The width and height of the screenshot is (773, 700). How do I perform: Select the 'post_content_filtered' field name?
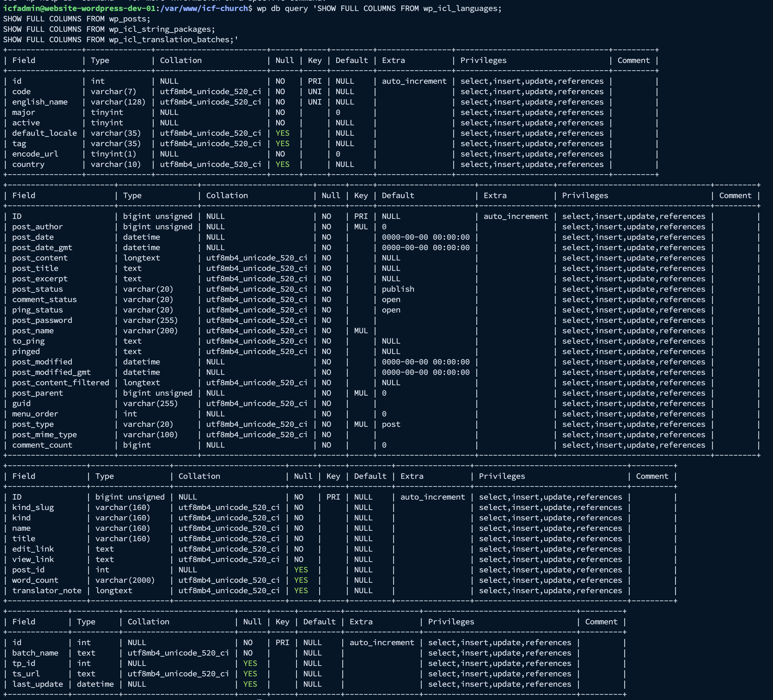coord(61,383)
